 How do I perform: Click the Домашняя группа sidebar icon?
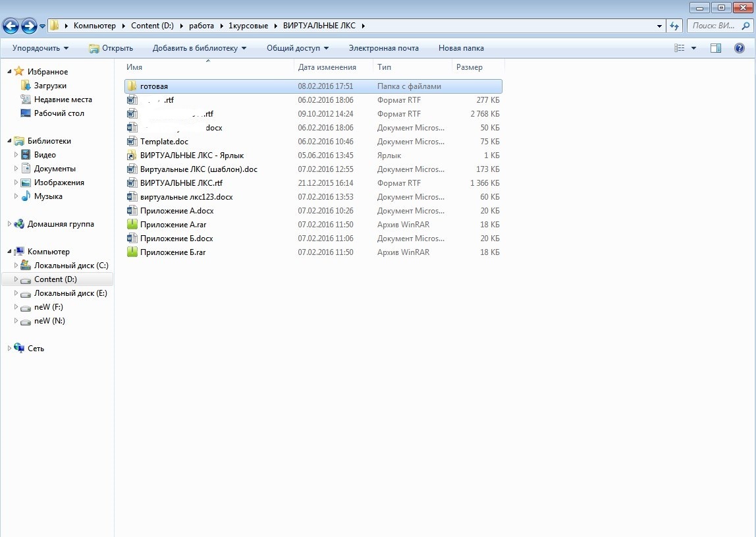pos(19,224)
